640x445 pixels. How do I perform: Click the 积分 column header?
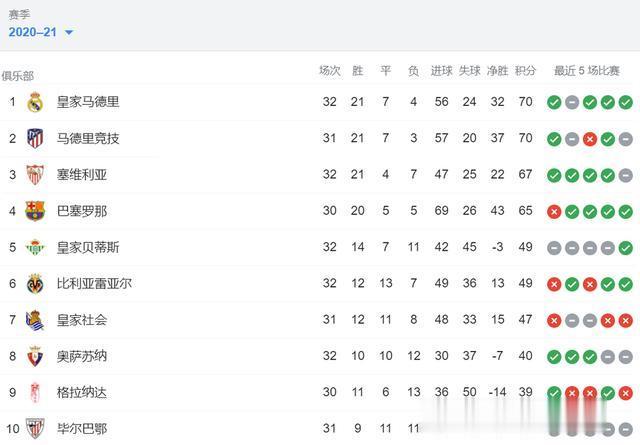coord(526,71)
